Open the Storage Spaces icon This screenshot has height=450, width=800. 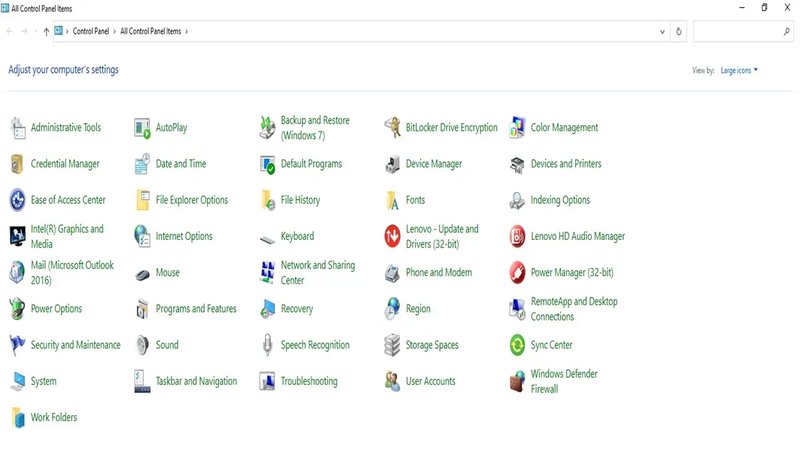(392, 345)
